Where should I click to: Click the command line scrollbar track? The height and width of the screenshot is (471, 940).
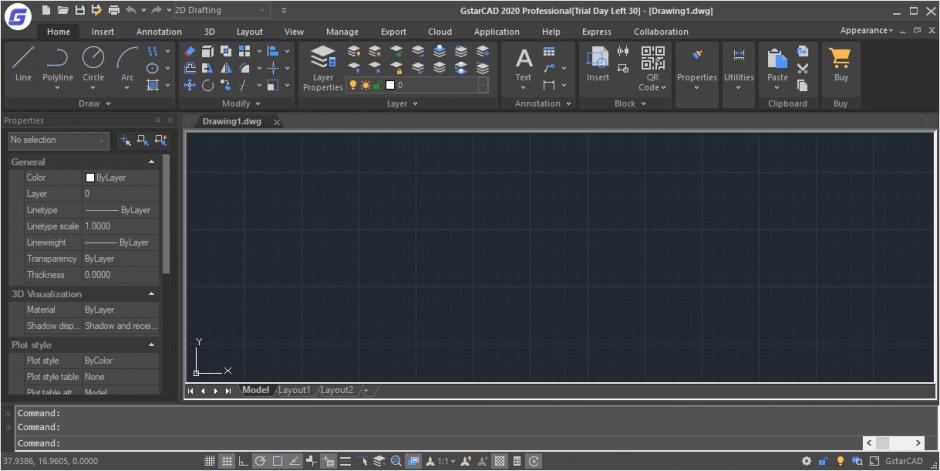[894, 443]
